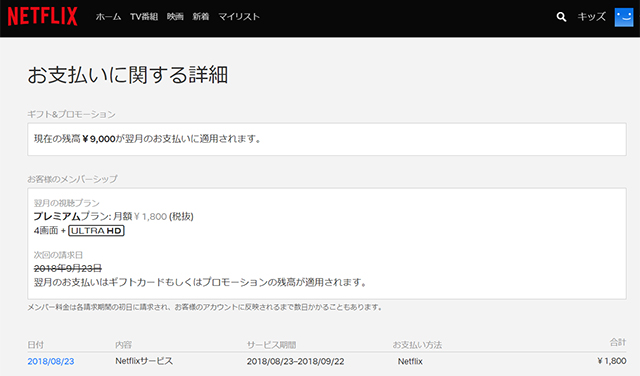The height and width of the screenshot is (376, 640).
Task: Click the 2018/08/23–2018/09/22 service period
Action: click(x=296, y=361)
